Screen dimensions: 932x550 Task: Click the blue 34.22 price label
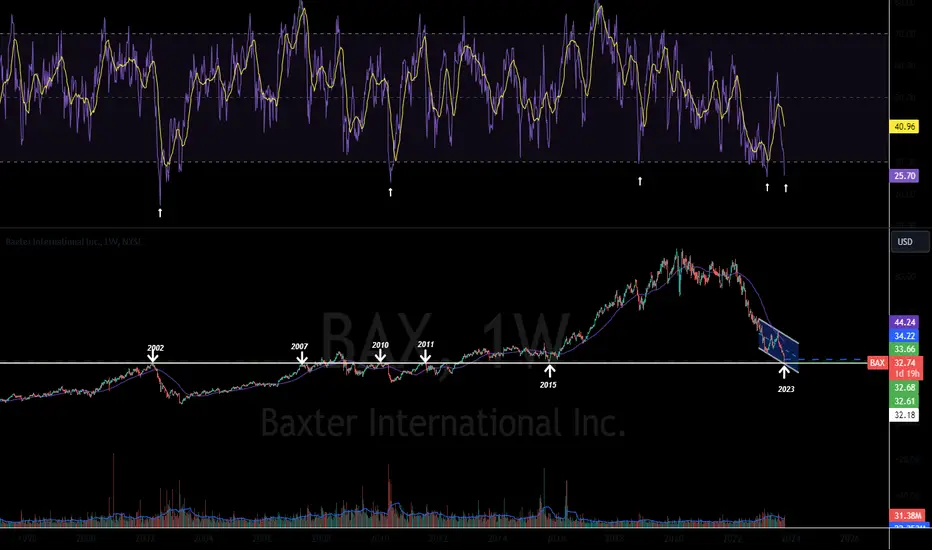(x=904, y=336)
